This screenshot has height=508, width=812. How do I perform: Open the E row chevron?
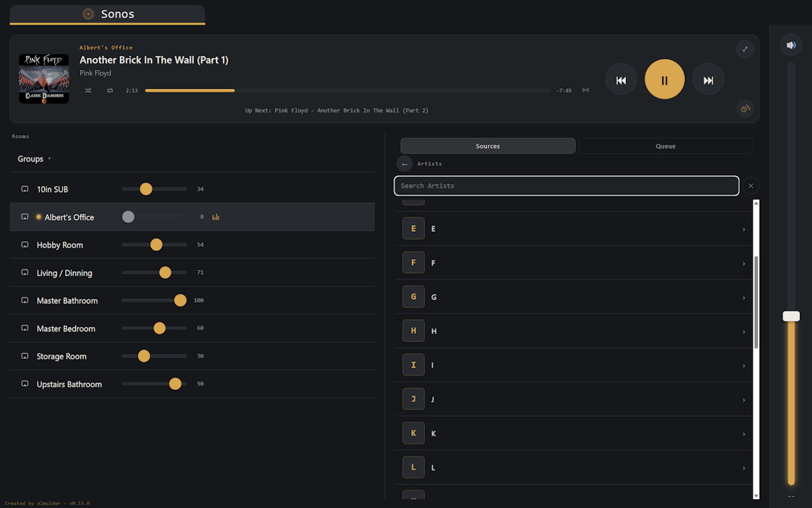click(744, 229)
